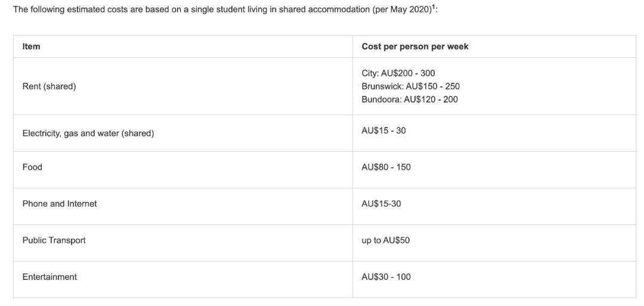This screenshot has height=306, width=644.
Task: Select the "Electricity, gas and water (shared)" label
Action: click(x=88, y=133)
